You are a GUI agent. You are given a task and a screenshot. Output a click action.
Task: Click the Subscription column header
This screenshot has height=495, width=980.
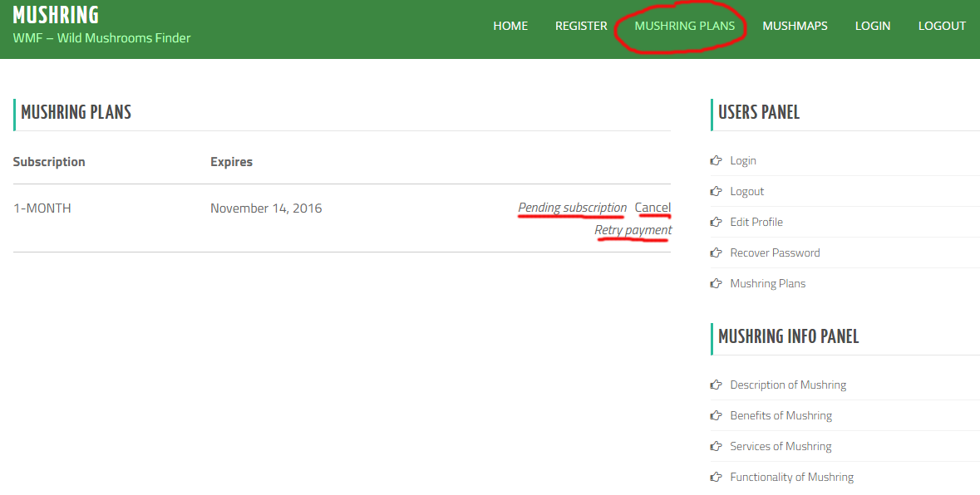pyautogui.click(x=49, y=162)
